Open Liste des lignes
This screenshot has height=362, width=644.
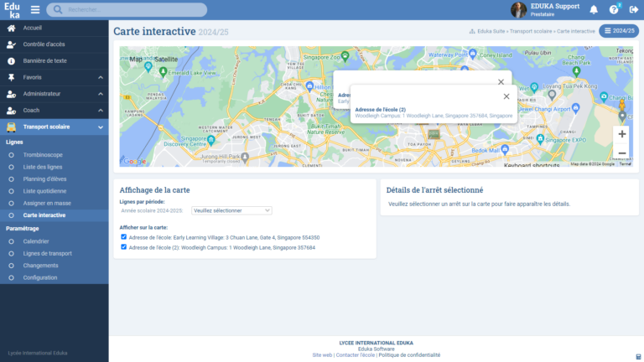coord(43,167)
